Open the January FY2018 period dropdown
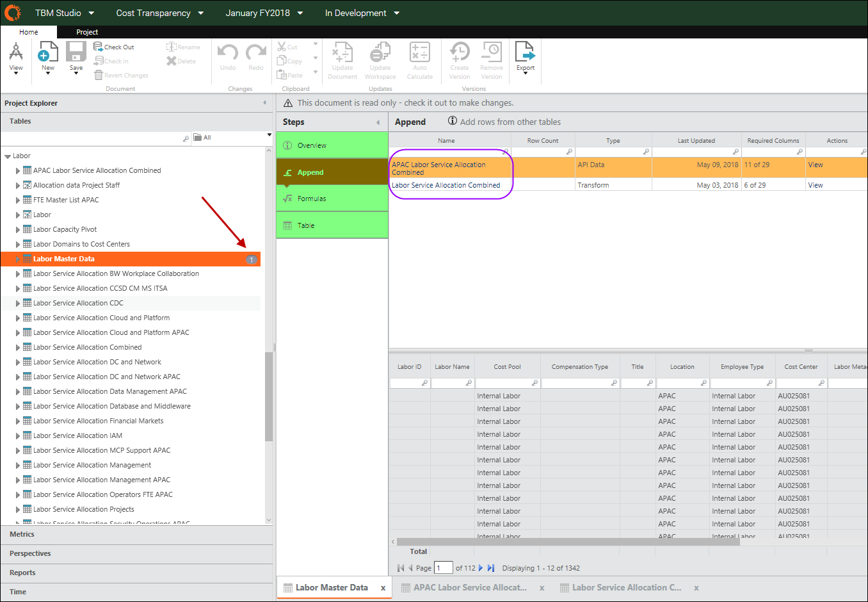 point(264,13)
